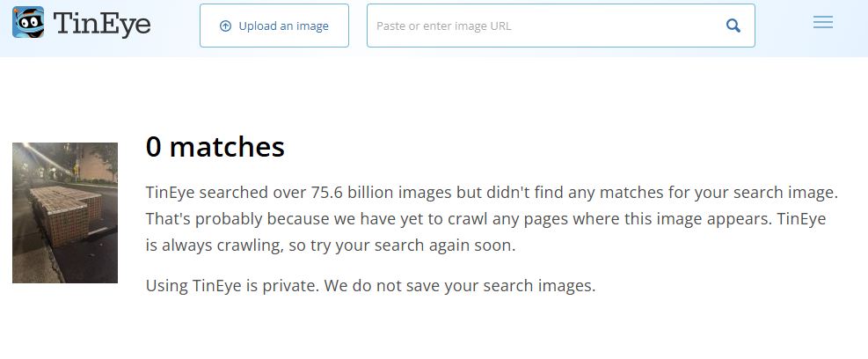Click the building in the thumbnail photo
This screenshot has width=868, height=359.
tap(95, 165)
